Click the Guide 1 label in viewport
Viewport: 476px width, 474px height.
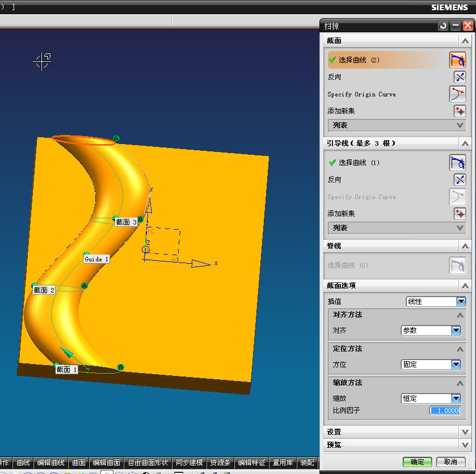pos(96,259)
